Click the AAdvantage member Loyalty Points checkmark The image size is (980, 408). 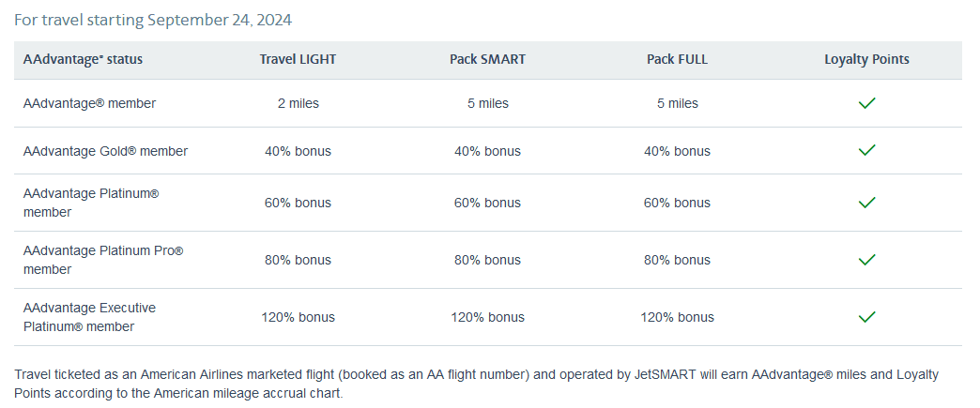866,103
